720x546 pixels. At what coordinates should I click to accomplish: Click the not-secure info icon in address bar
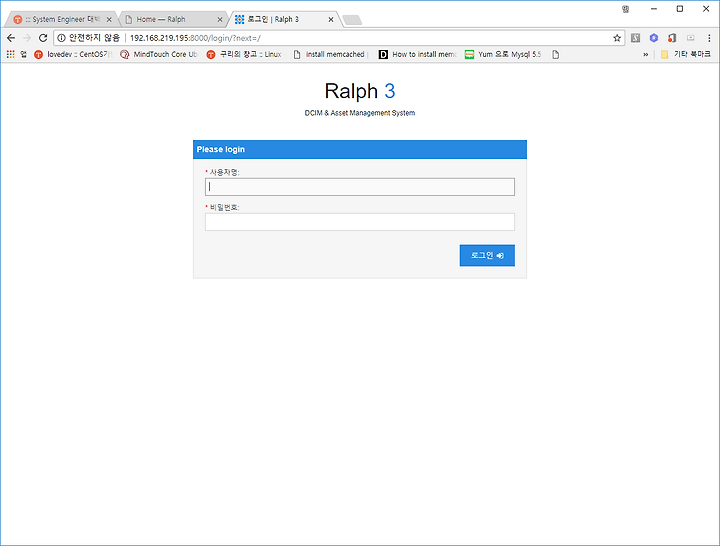(x=62, y=38)
